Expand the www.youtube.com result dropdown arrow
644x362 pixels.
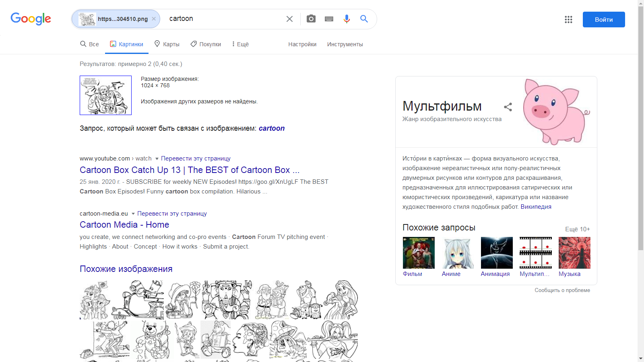[157, 159]
